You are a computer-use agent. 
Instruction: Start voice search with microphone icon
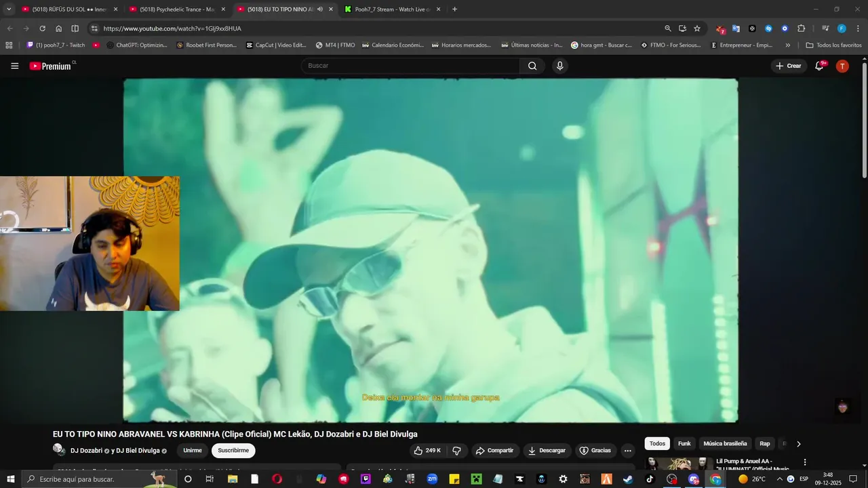pyautogui.click(x=559, y=66)
